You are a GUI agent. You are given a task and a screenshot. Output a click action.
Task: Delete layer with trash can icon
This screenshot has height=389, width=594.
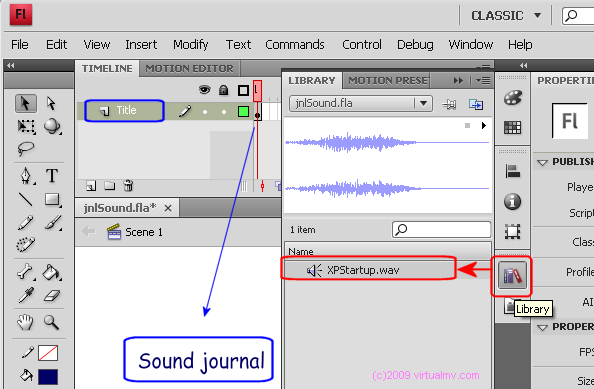click(x=128, y=186)
